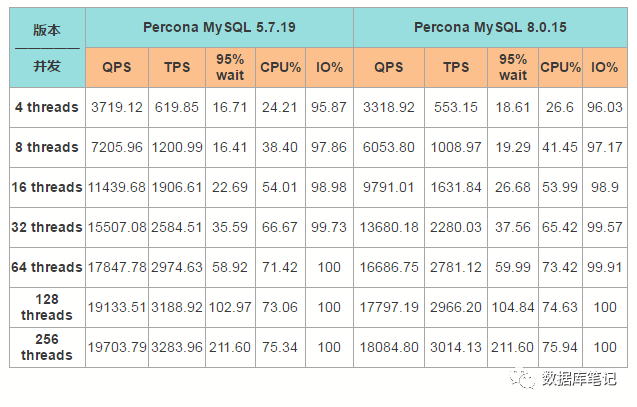Image resolution: width=637 pixels, height=407 pixels.
Task: Select the 128 threads row label
Action: pyautogui.click(x=47, y=307)
